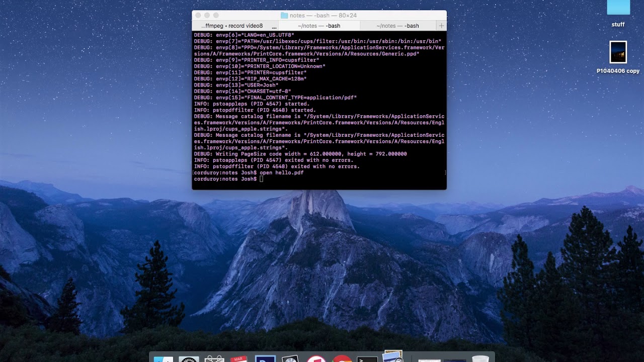
Task: Click the envp[10] PRINTER_LOCATION=Unknown line
Action: (x=260, y=66)
